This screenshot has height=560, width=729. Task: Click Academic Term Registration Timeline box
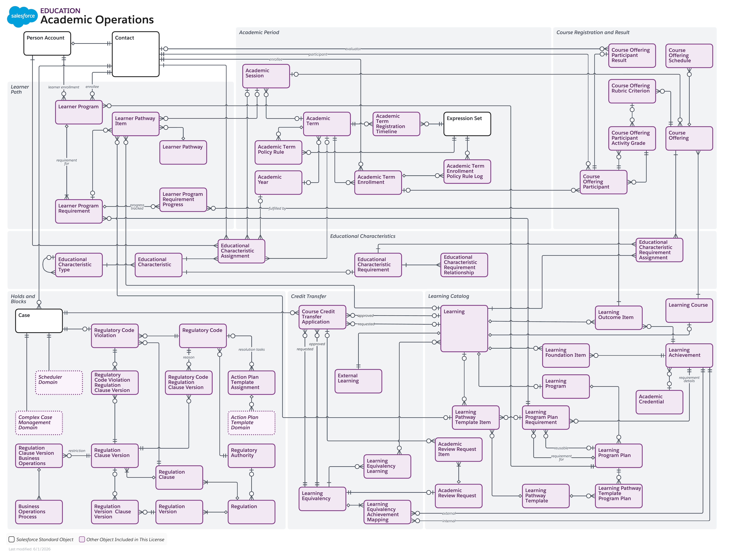click(x=396, y=124)
